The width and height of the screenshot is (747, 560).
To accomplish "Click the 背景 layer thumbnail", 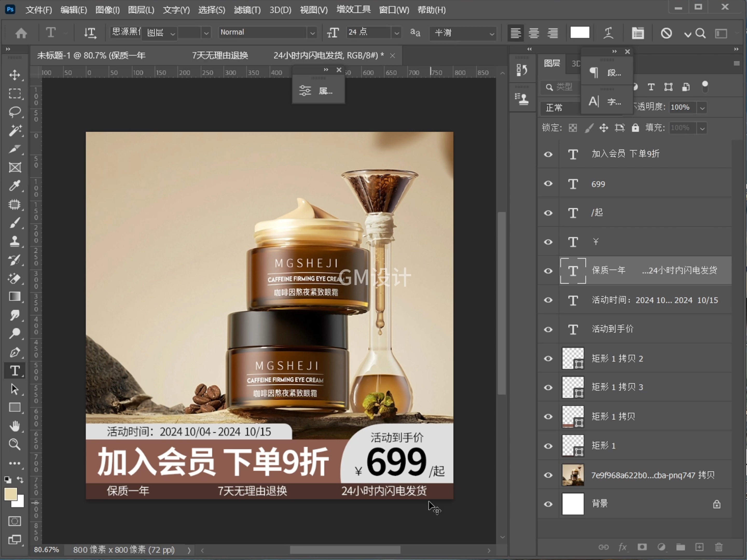I will tap(573, 504).
